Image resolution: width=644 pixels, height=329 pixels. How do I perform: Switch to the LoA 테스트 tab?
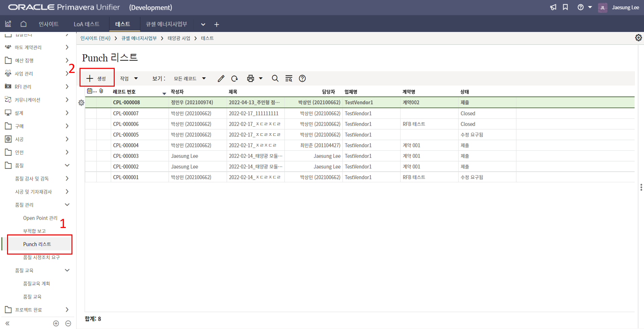(87, 24)
